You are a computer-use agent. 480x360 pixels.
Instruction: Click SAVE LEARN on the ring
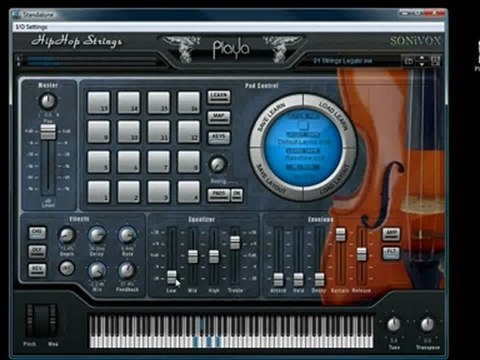(272, 117)
